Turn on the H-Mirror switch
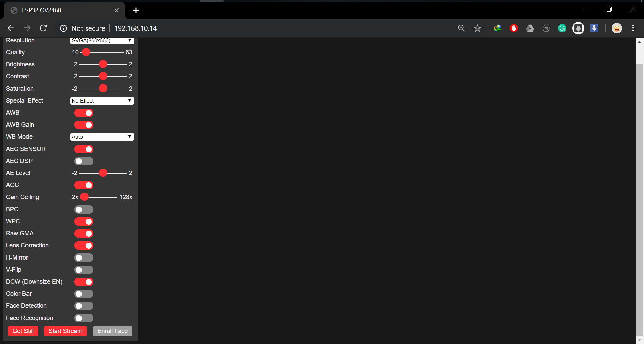644x344 pixels. click(x=84, y=257)
